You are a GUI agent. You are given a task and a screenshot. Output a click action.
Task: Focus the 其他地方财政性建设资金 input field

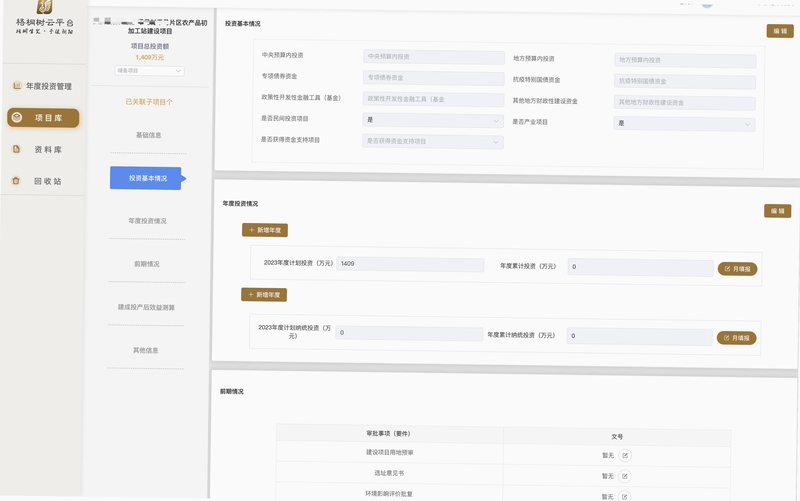[684, 103]
